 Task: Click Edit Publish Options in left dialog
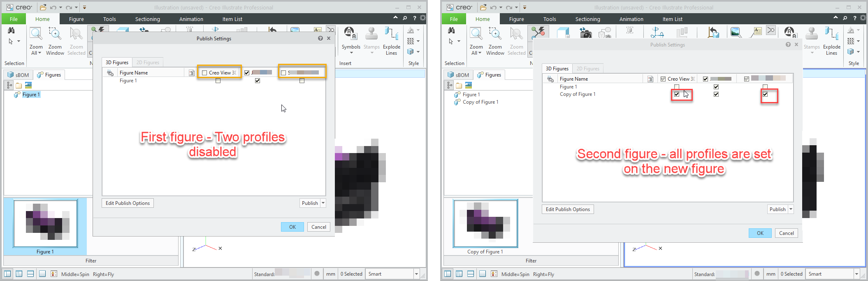point(128,203)
